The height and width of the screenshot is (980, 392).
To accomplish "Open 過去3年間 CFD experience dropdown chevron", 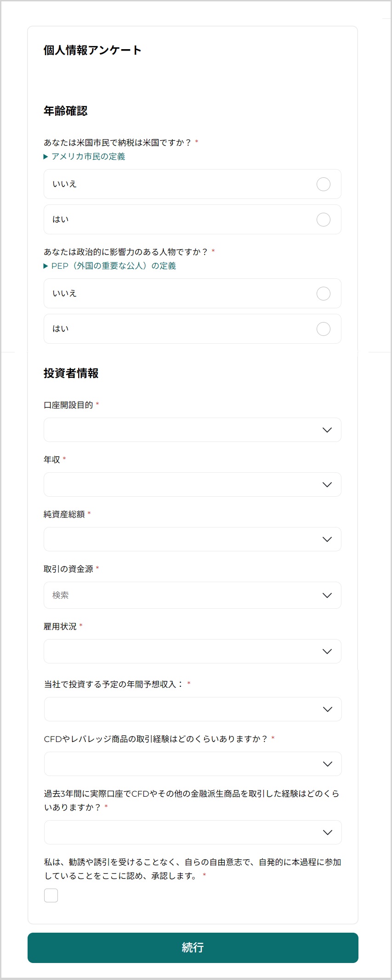I will (328, 833).
